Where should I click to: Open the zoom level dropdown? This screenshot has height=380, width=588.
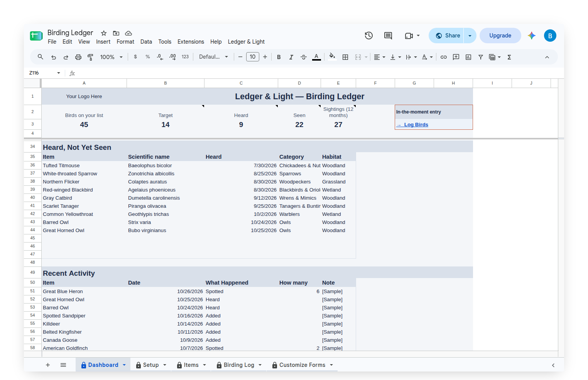112,57
